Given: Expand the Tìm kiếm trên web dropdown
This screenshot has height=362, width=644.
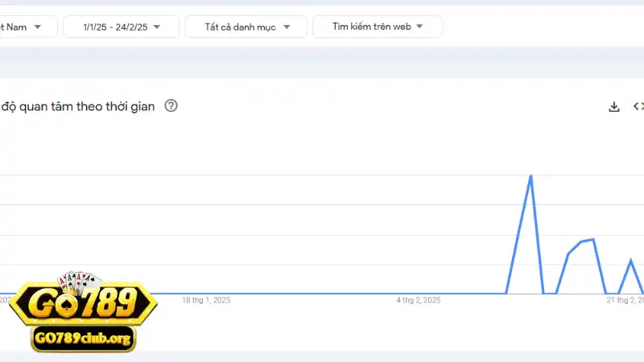Looking at the screenshot, I should click(377, 27).
